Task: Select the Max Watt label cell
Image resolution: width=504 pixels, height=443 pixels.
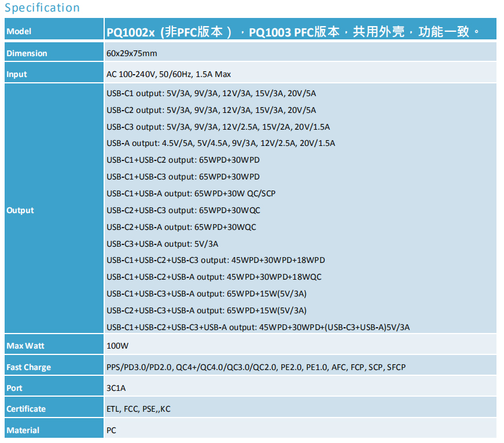Action: click(54, 344)
